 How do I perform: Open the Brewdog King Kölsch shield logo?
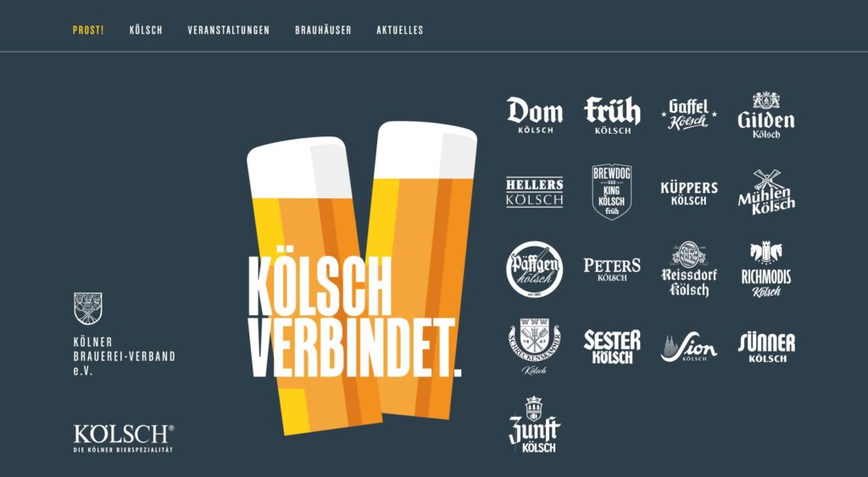[x=612, y=191]
